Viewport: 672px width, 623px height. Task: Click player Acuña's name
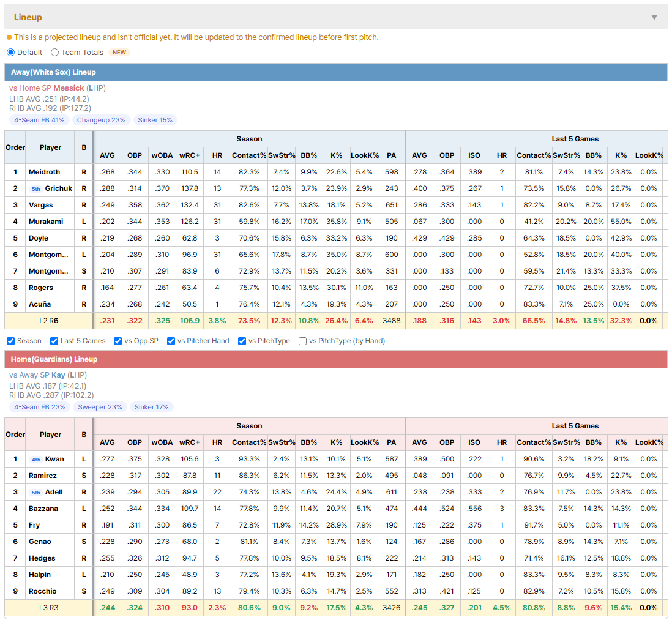40,304
